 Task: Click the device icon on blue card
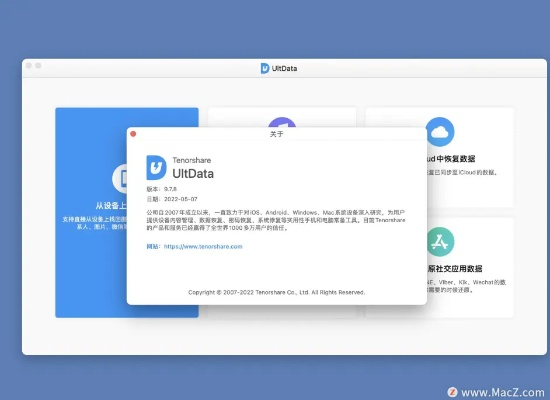[120, 178]
